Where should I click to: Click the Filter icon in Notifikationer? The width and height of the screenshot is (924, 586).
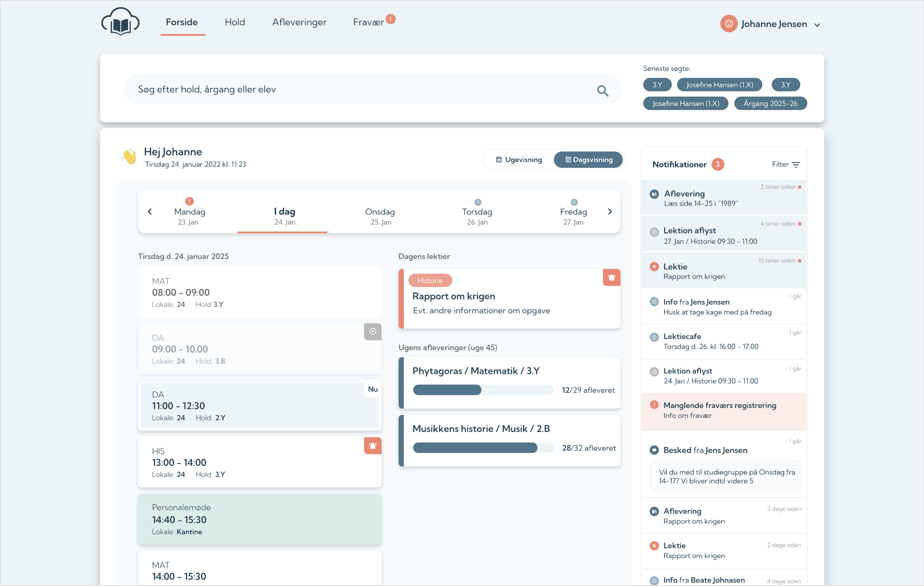(796, 164)
